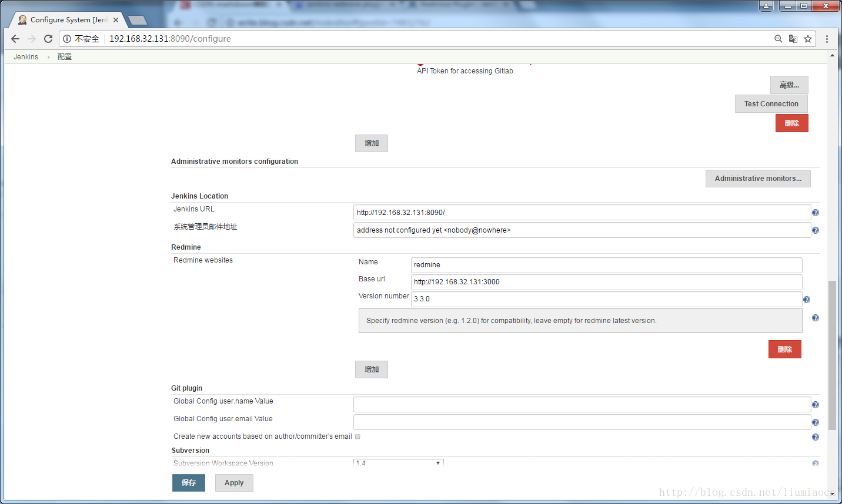This screenshot has width=842, height=504.
Task: Focus the Global Config user.name Value field
Action: pyautogui.click(x=582, y=405)
